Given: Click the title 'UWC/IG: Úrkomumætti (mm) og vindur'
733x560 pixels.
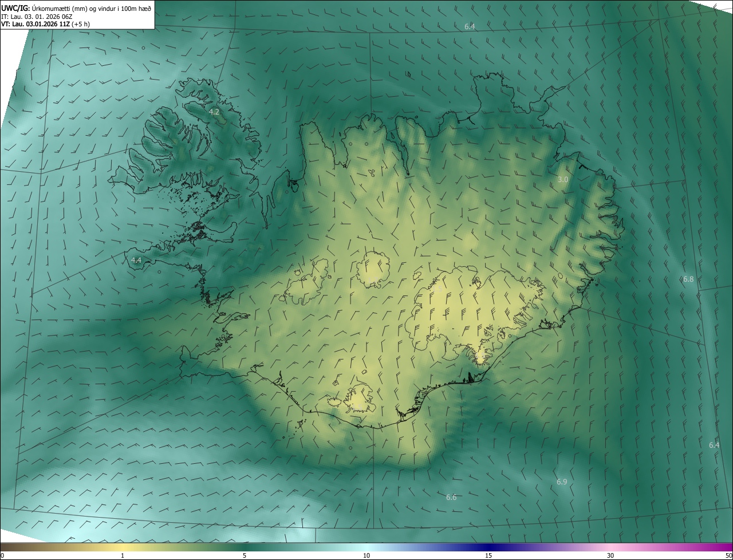Looking at the screenshot, I should point(76,8).
